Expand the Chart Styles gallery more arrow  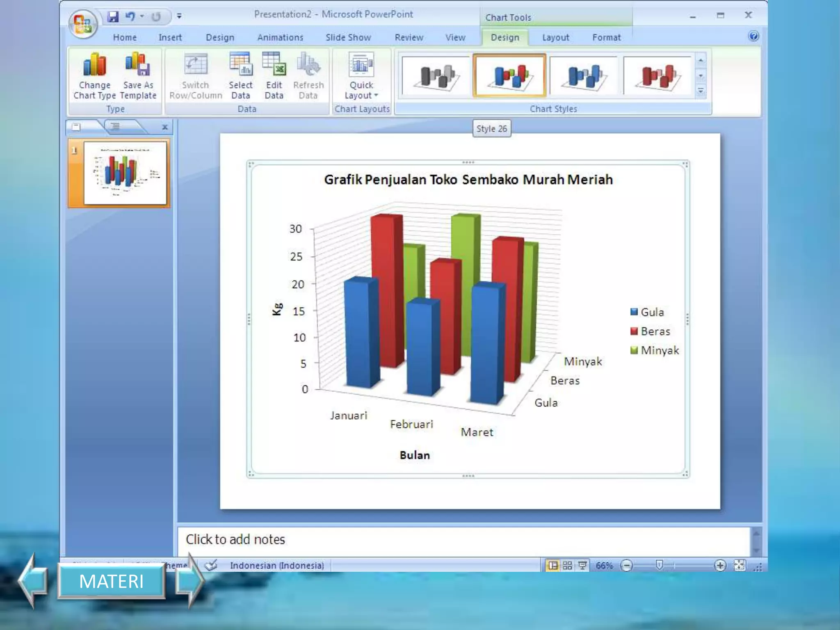[x=701, y=91]
